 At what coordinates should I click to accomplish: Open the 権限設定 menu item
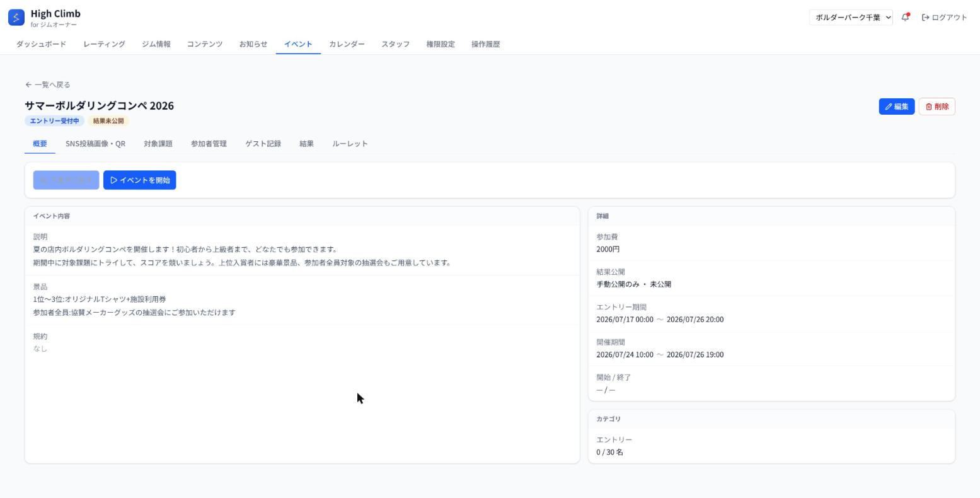pos(440,44)
